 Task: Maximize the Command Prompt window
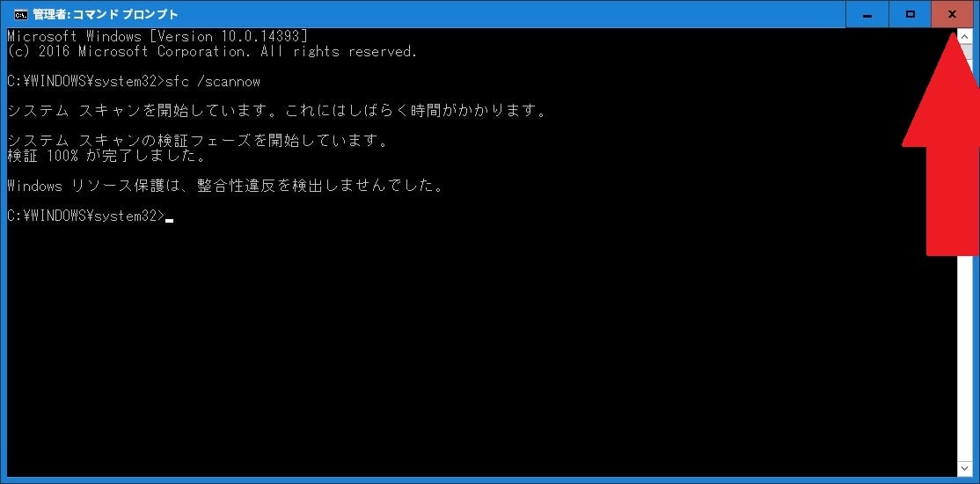910,14
